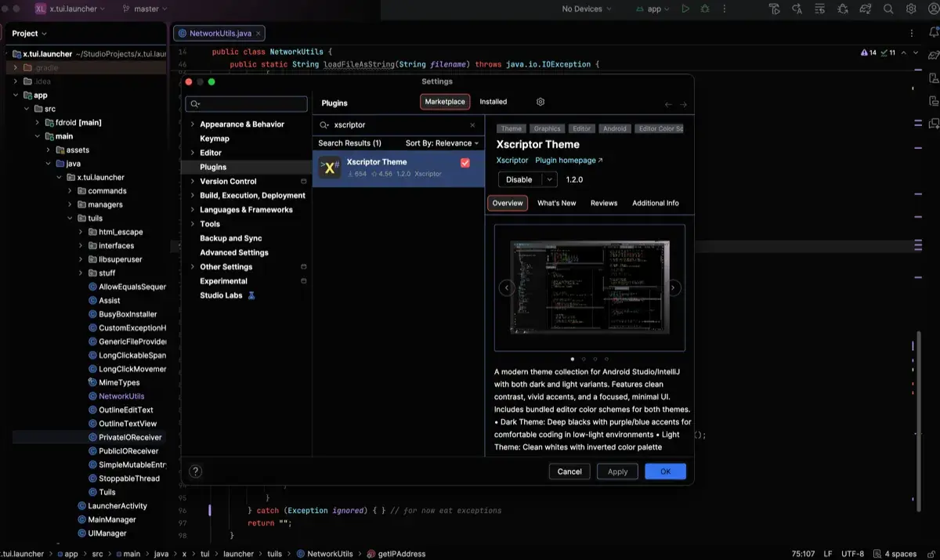
Task: Select Keymap in the Settings sidebar
Action: 215,139
